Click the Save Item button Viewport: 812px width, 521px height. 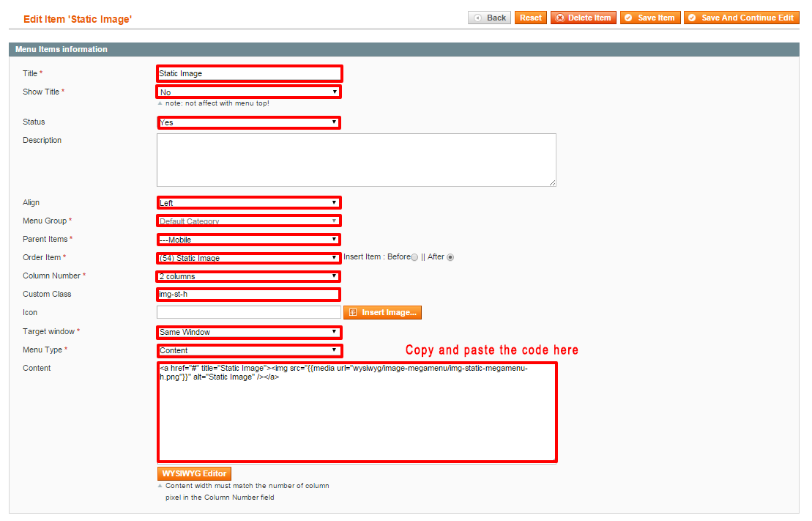[x=650, y=18]
